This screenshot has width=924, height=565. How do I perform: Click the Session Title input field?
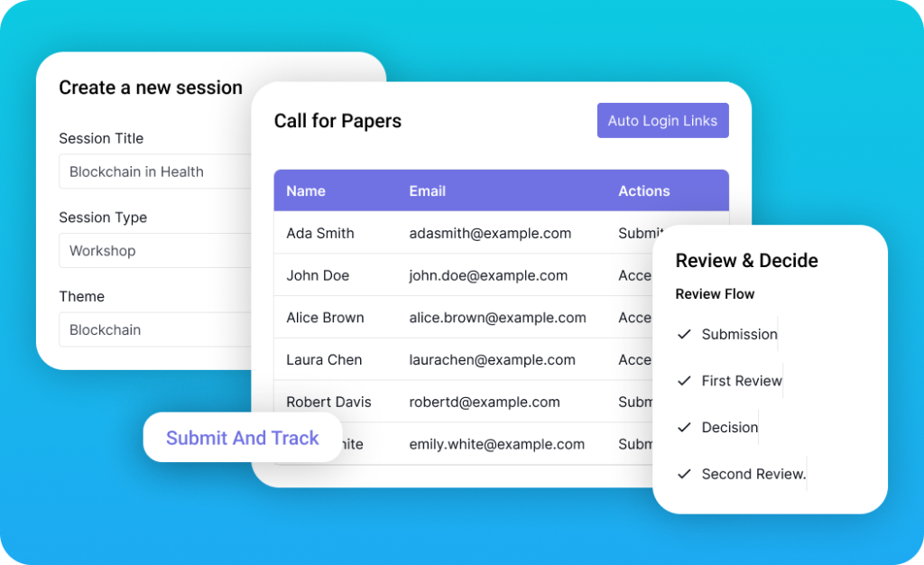pos(153,171)
